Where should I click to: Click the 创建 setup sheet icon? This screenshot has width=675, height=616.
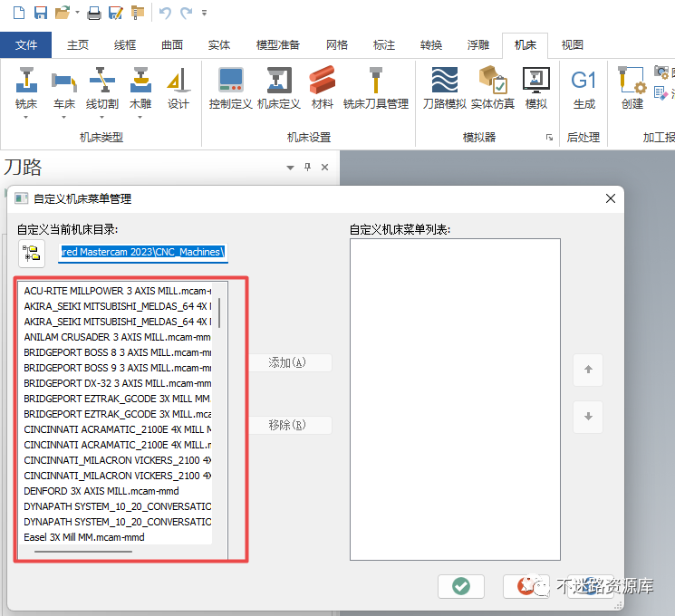tap(632, 87)
